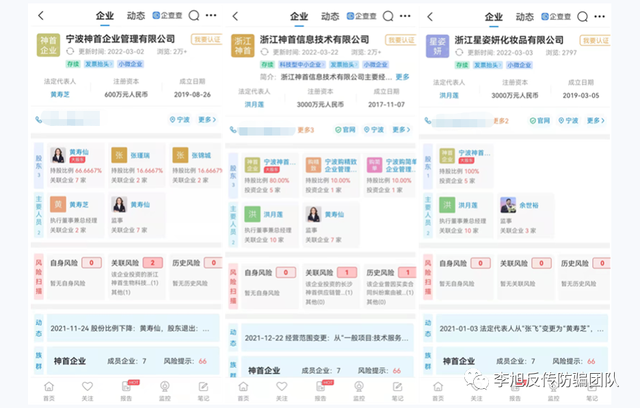This screenshot has width=640, height=408.
Task: Open 笔记 in 宁波神首企业管理 bottom bar
Action: pos(203,391)
